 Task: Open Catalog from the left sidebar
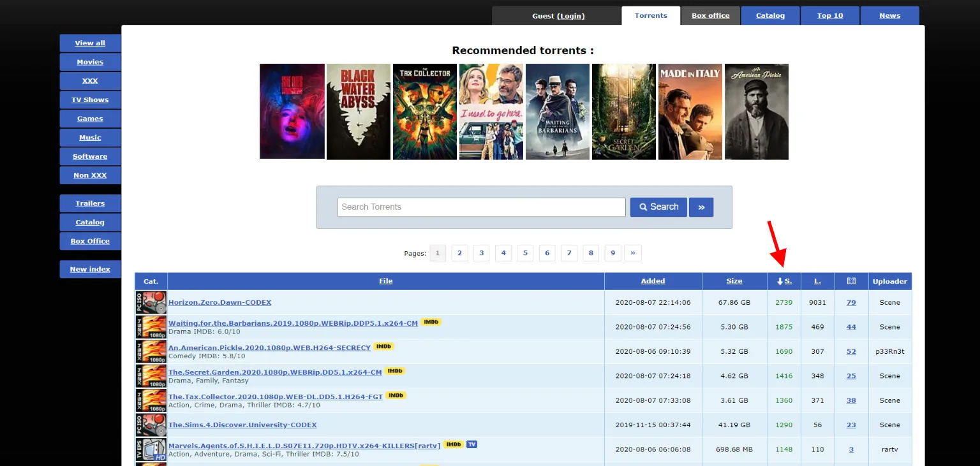tap(90, 222)
